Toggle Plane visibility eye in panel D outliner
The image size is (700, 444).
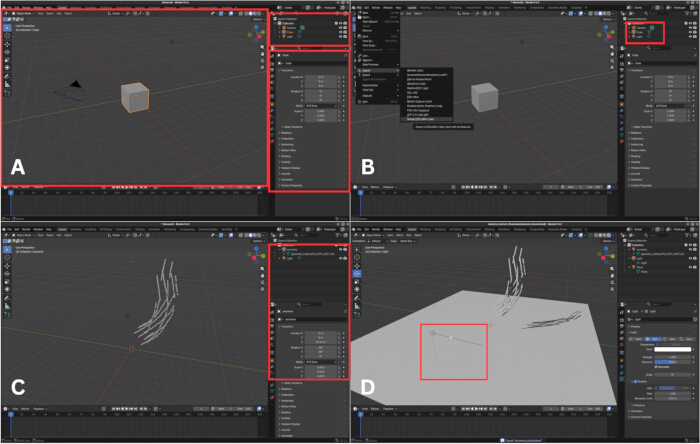point(690,267)
